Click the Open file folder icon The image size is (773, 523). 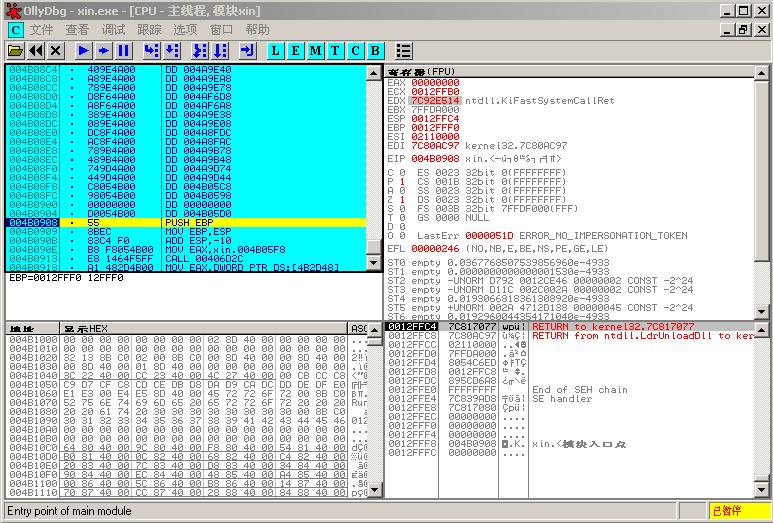16,50
